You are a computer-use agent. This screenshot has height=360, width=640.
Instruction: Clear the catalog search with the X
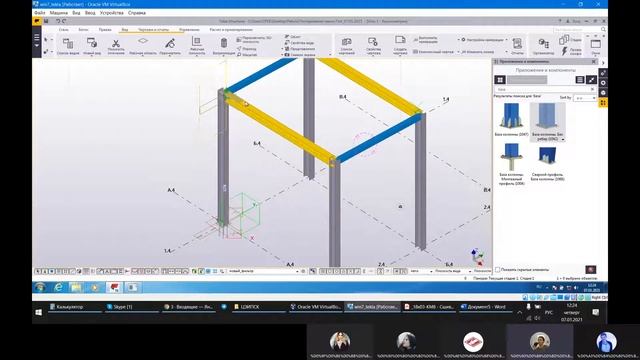(x=592, y=89)
